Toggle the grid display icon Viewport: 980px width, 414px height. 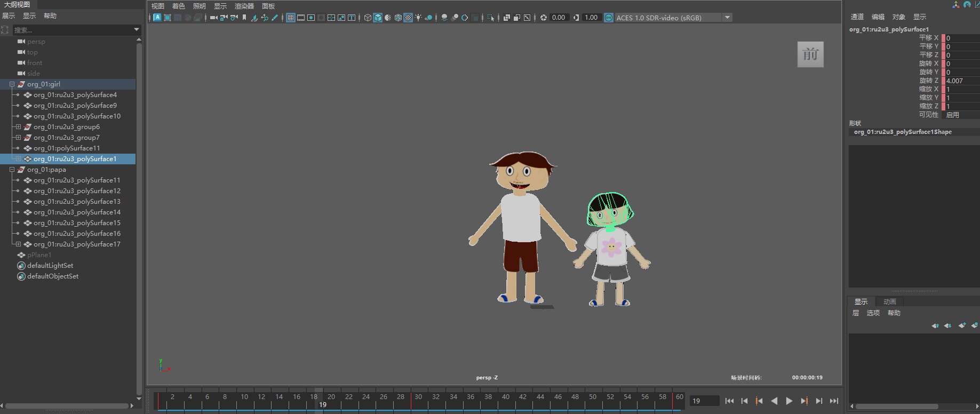pyautogui.click(x=291, y=18)
